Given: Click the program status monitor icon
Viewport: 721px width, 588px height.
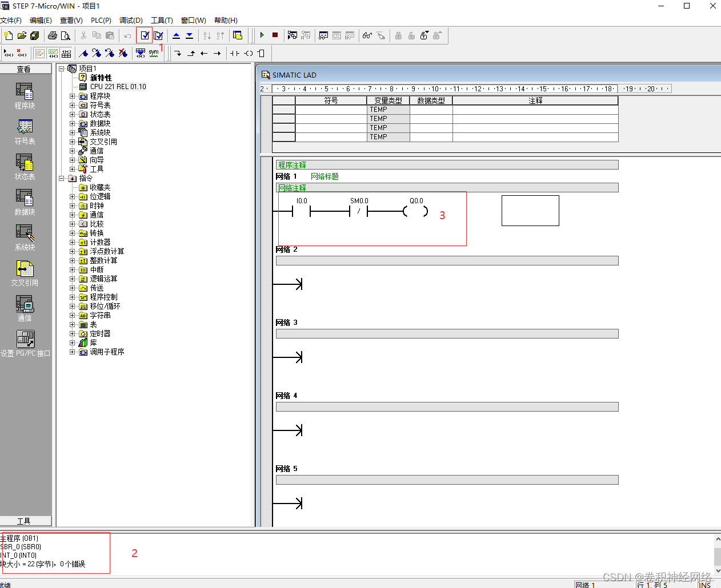Looking at the screenshot, I should 293,35.
